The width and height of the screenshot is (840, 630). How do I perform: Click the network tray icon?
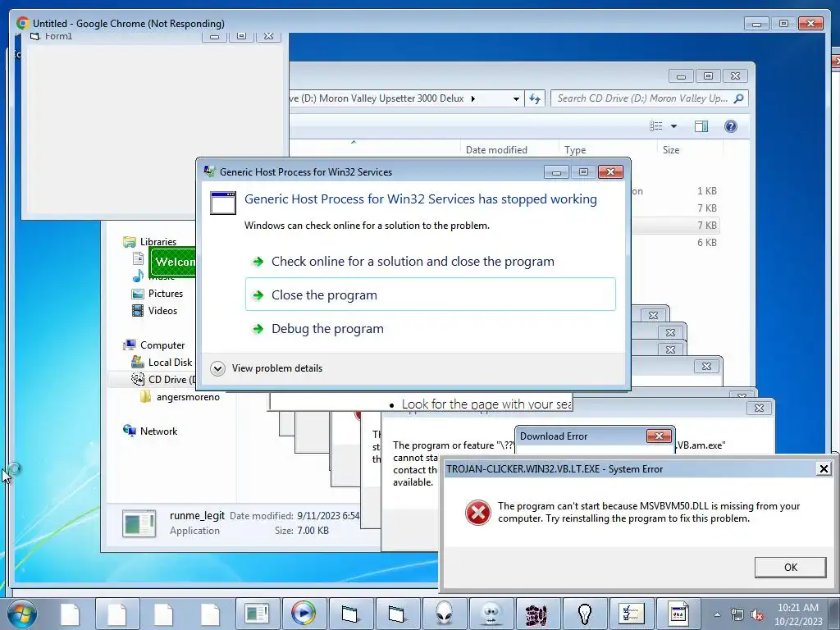coord(737,615)
